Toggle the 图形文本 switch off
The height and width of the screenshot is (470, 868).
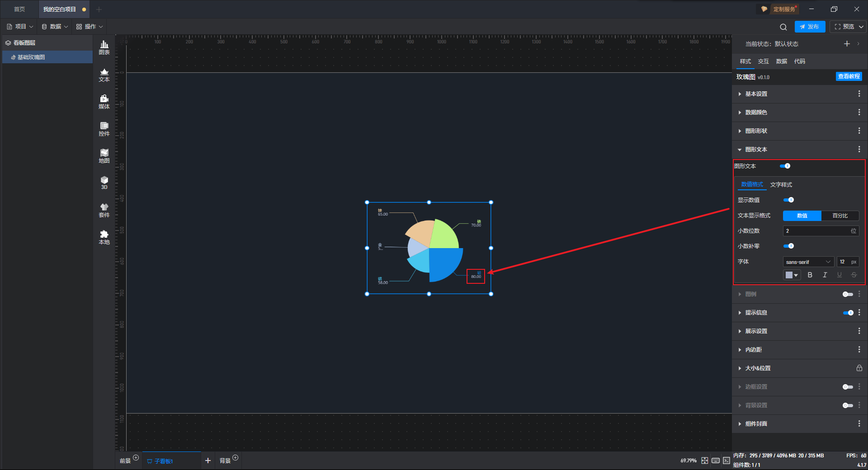tap(785, 166)
